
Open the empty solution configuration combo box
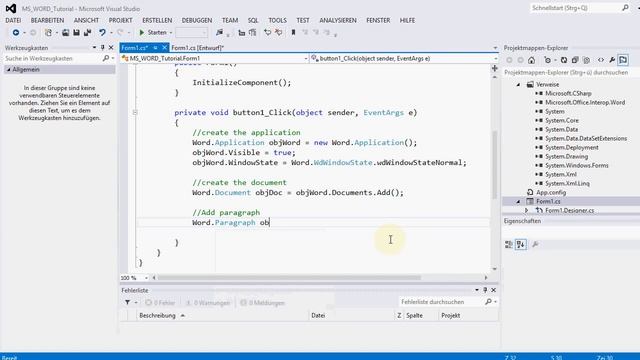(191, 33)
